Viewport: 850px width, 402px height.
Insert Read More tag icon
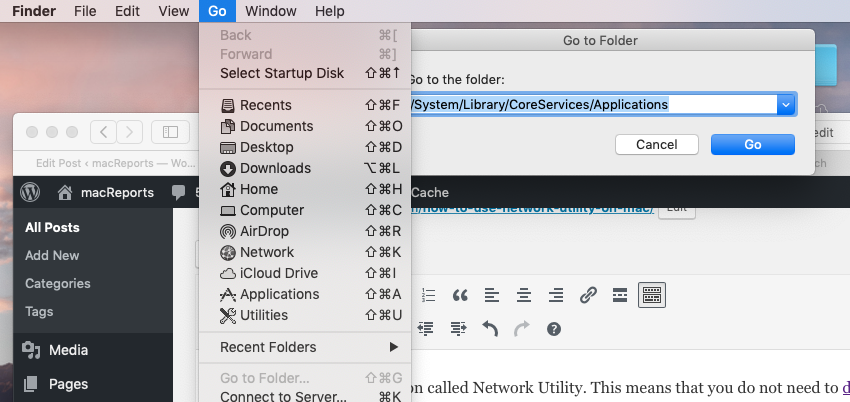(x=620, y=295)
